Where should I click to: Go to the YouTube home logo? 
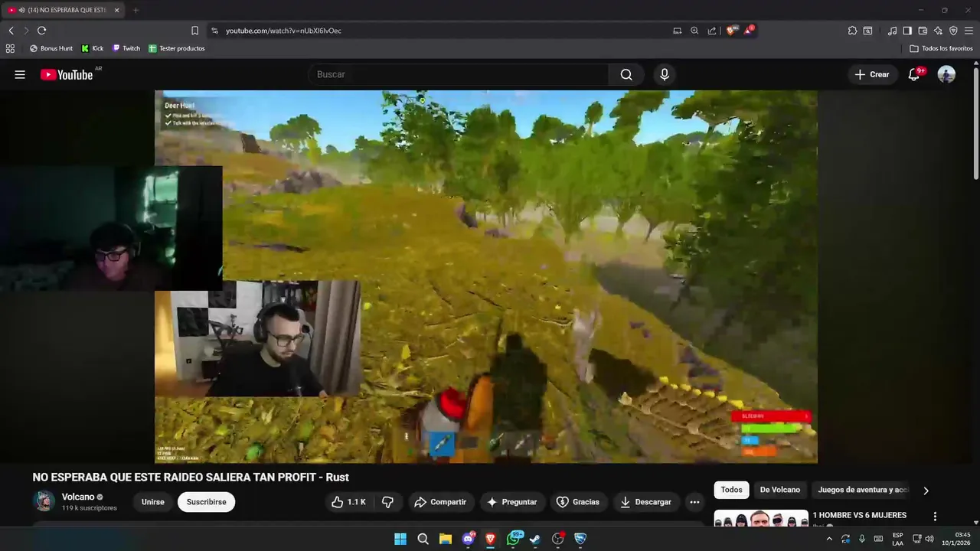click(67, 74)
